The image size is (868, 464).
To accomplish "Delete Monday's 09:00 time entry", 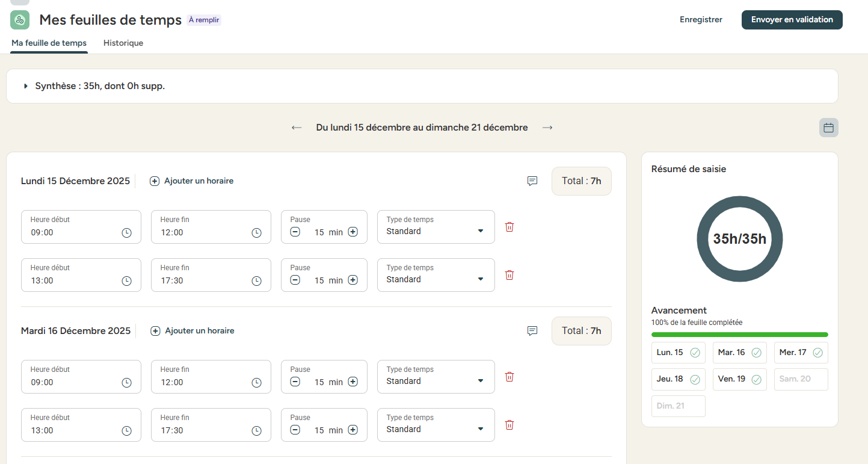I will 509,227.
